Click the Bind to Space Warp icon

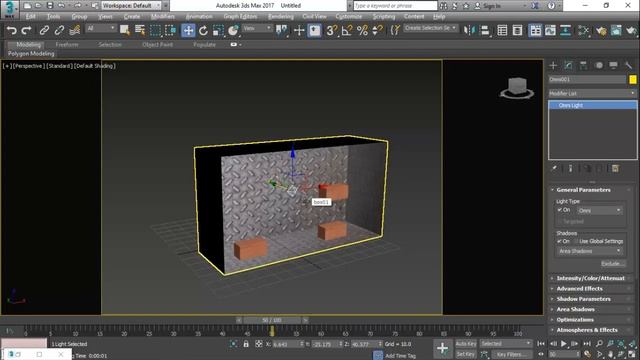point(75,30)
